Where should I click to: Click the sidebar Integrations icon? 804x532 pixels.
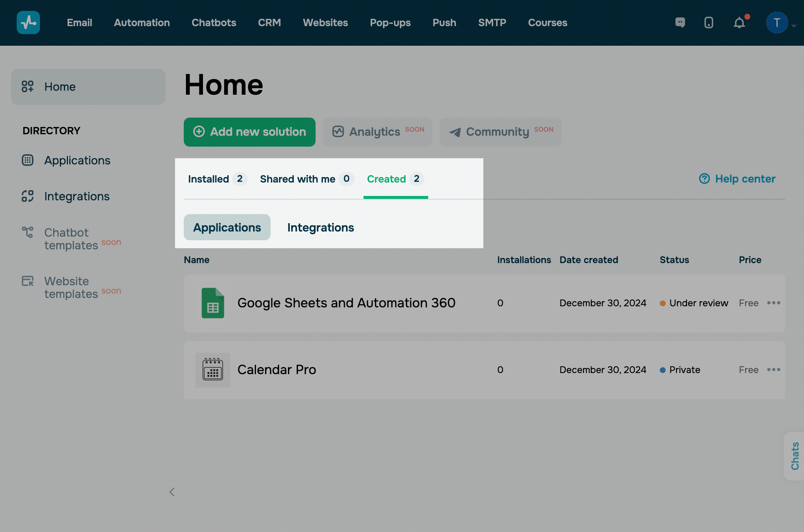(28, 196)
